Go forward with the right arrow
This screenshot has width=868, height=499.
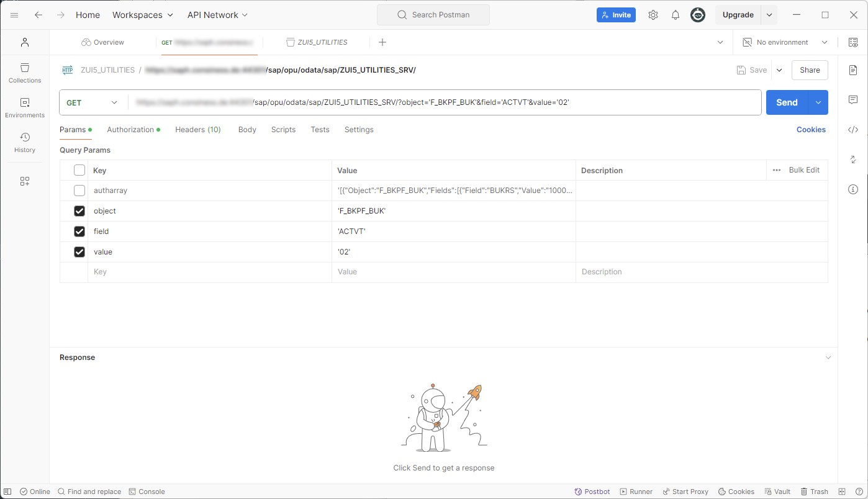coord(61,15)
